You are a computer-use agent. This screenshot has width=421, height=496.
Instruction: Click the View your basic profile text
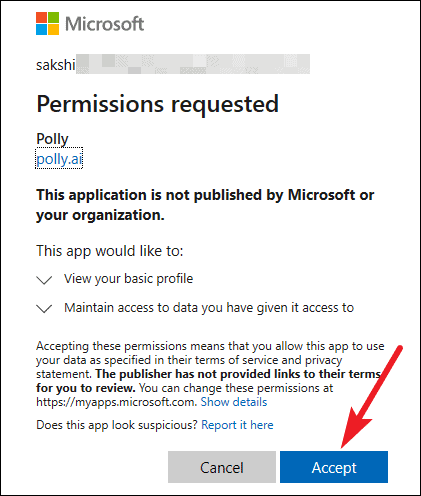128,279
